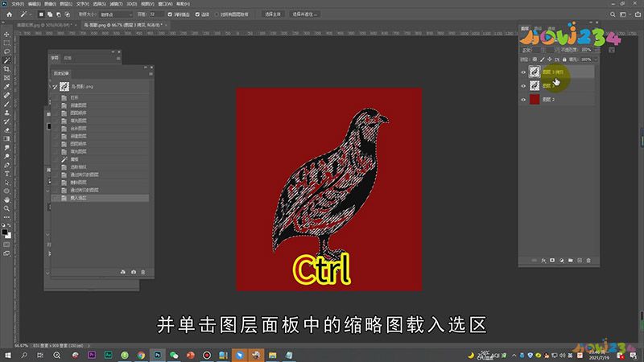This screenshot has height=362, width=644.
Task: Toggle Lock Image Pixels brush icon
Action: 542,60
